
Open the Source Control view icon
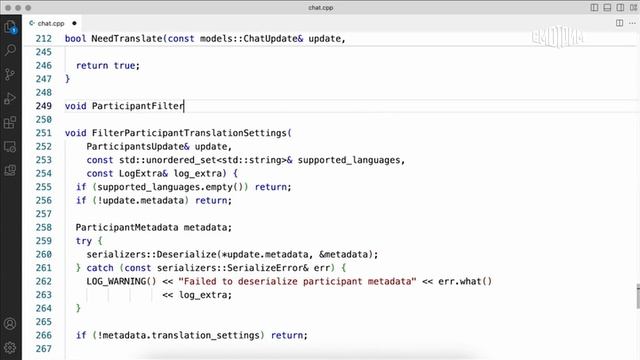(10, 74)
